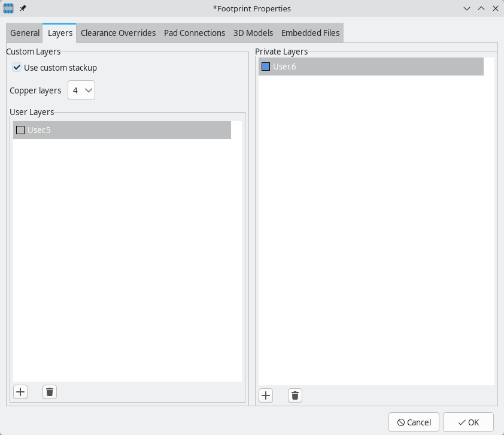View the Embedded Files tab
Image resolution: width=504 pixels, height=435 pixels.
[310, 33]
